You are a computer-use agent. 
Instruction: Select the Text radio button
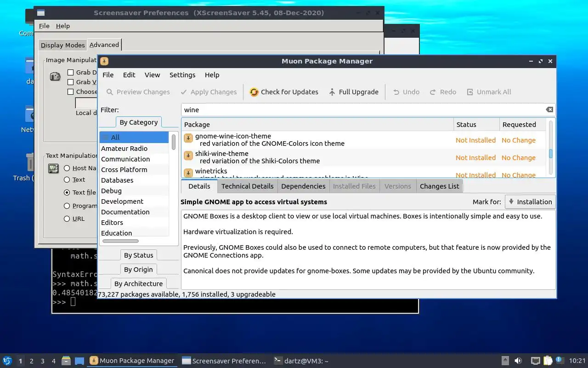point(67,180)
